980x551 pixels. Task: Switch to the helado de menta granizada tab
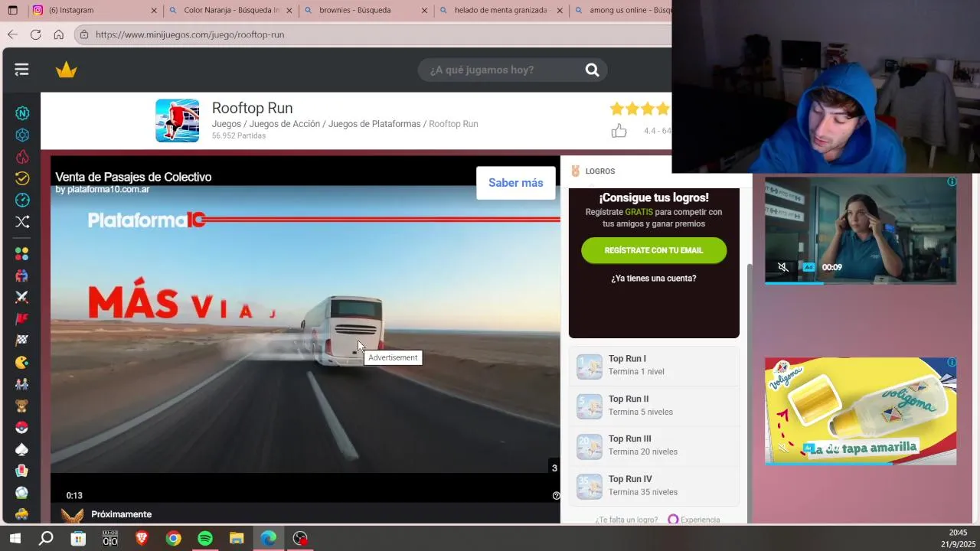click(501, 10)
